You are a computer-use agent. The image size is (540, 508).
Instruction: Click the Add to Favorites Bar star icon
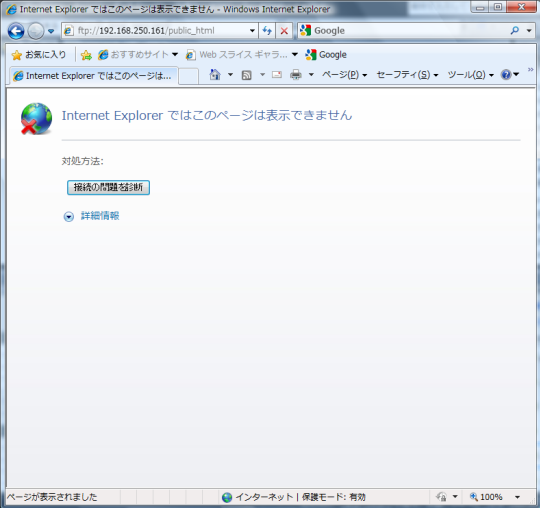click(x=86, y=55)
